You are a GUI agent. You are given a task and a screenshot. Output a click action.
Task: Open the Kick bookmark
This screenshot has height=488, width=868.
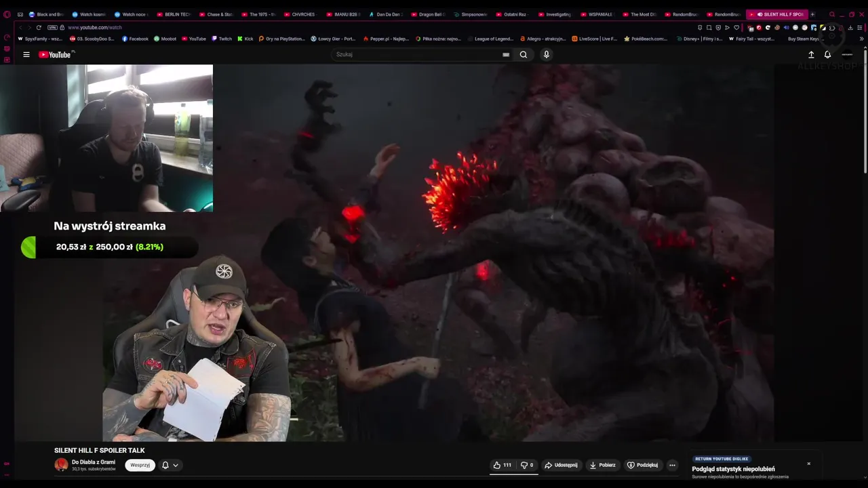click(245, 39)
